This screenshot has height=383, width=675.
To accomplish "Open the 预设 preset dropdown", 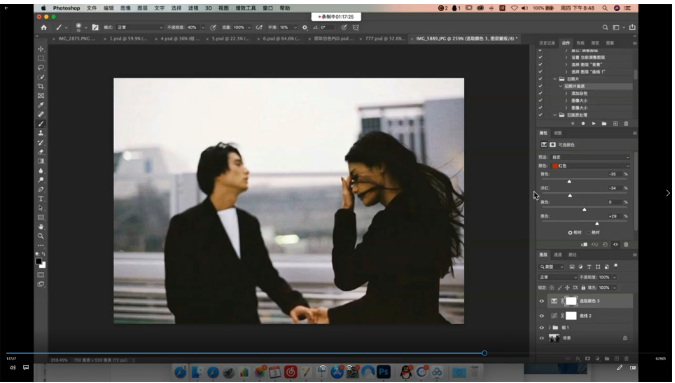I will point(590,157).
